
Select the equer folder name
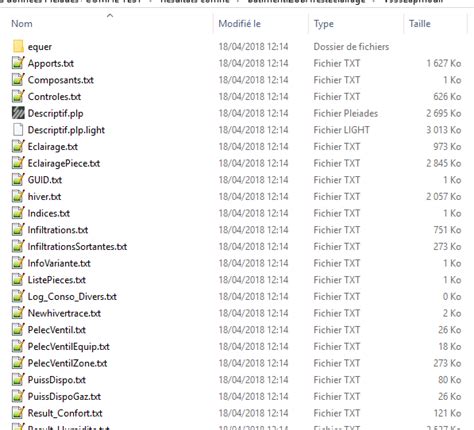40,47
